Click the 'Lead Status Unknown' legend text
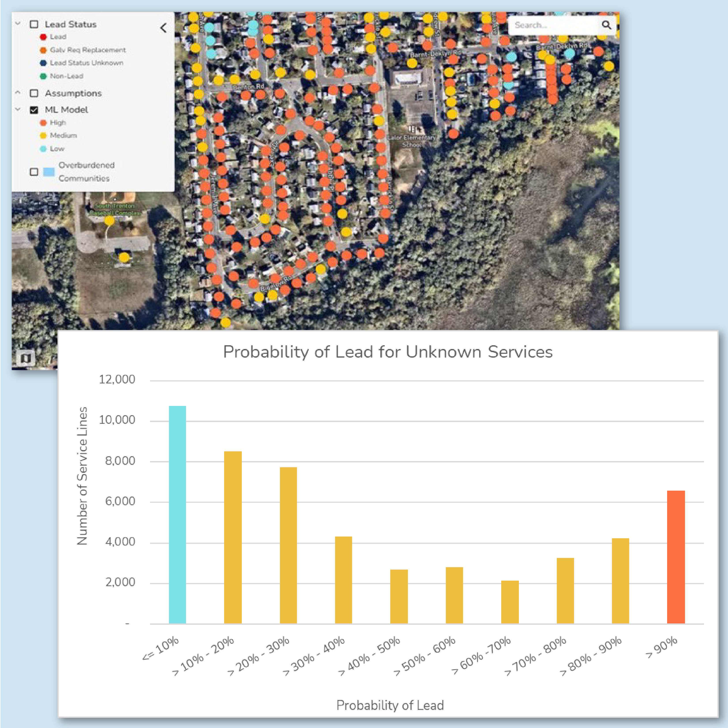The height and width of the screenshot is (728, 728). [x=87, y=63]
